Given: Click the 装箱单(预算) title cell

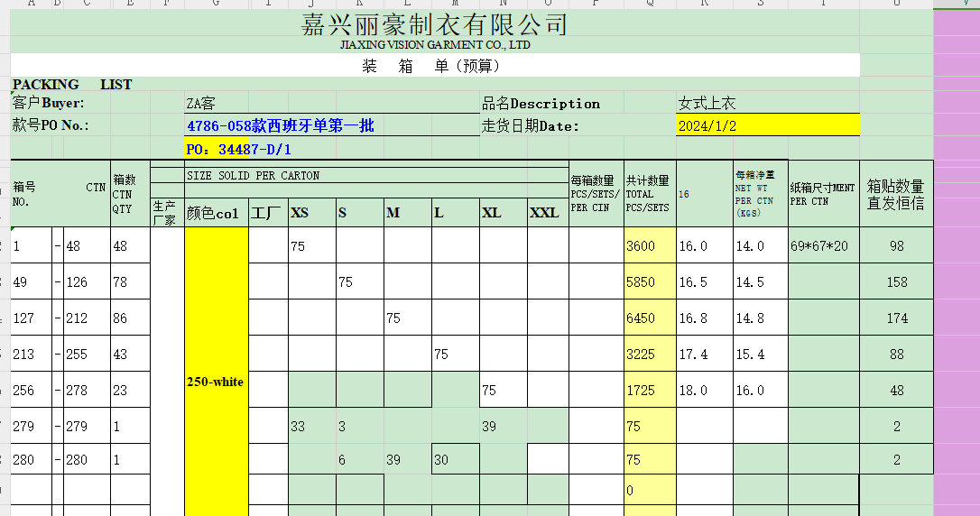Looking at the screenshot, I should coord(434,66).
